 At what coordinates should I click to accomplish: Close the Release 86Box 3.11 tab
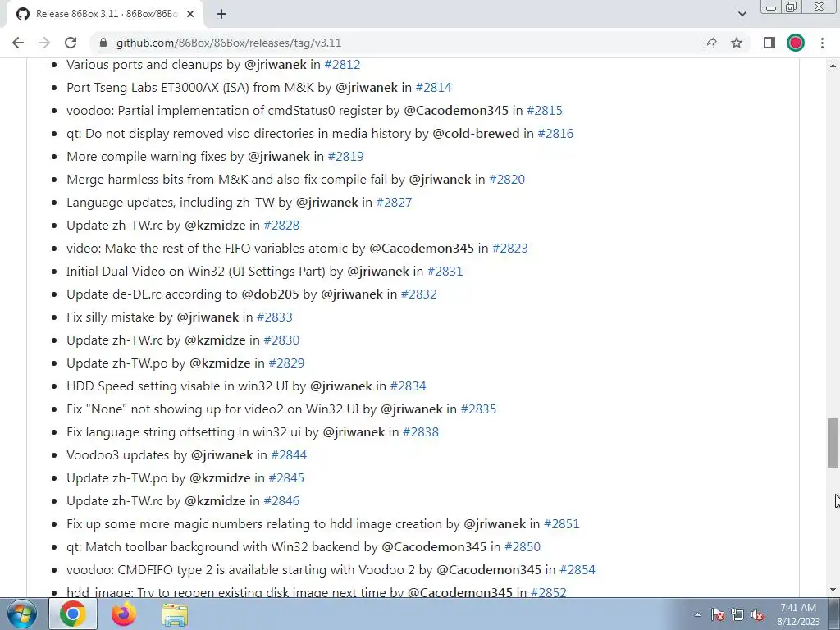(190, 14)
